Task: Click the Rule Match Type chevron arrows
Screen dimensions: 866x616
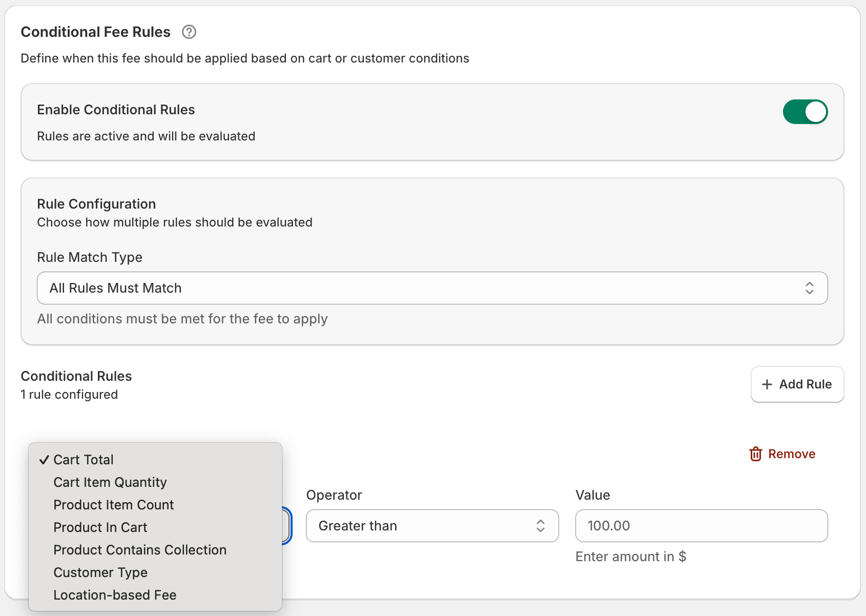Action: click(x=809, y=288)
